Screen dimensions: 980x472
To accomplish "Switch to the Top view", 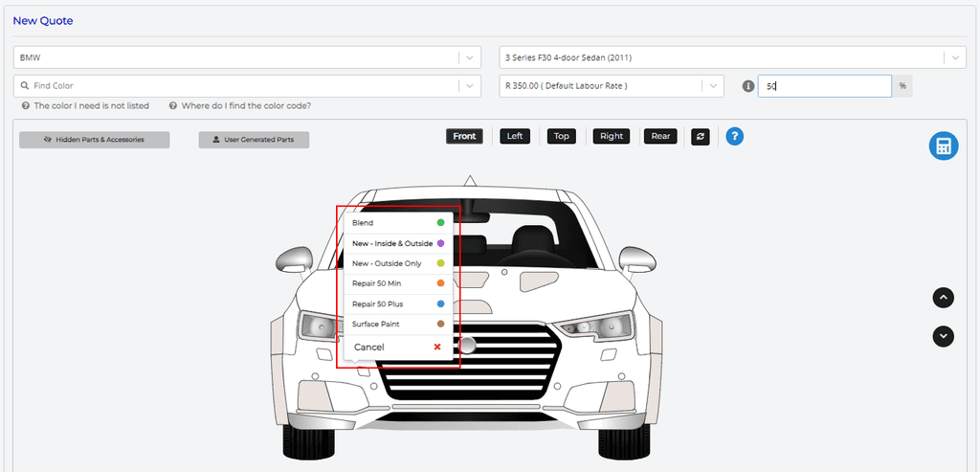I will tap(562, 136).
